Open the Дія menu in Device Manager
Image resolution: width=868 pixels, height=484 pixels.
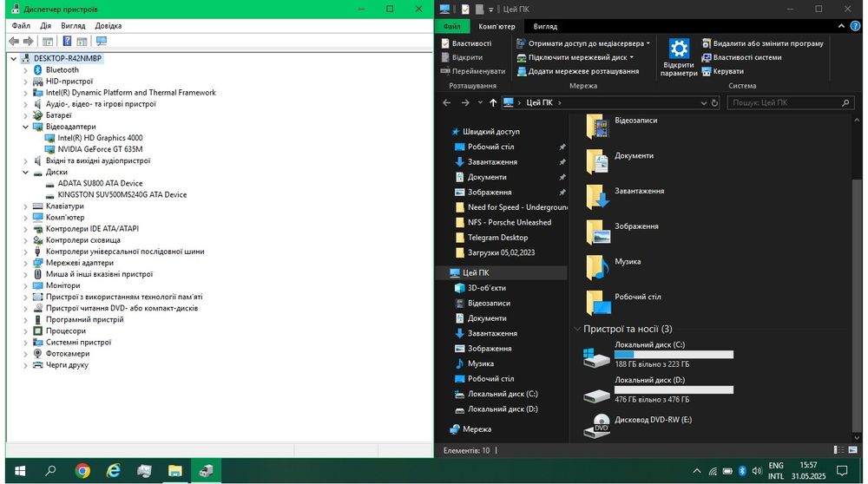click(x=45, y=26)
